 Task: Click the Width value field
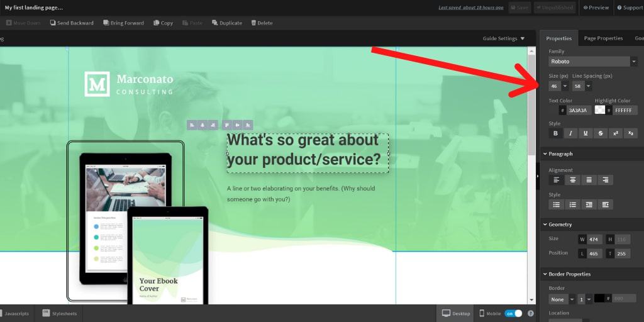594,240
